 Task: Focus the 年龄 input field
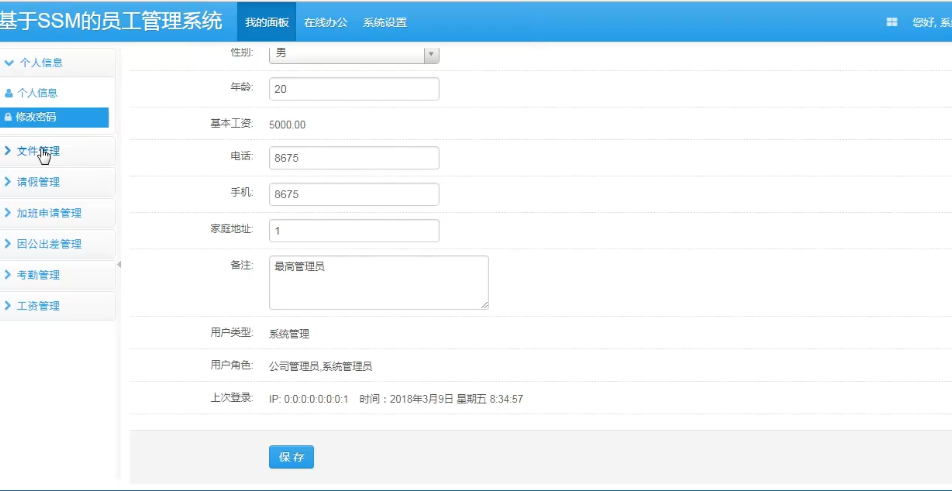point(354,89)
